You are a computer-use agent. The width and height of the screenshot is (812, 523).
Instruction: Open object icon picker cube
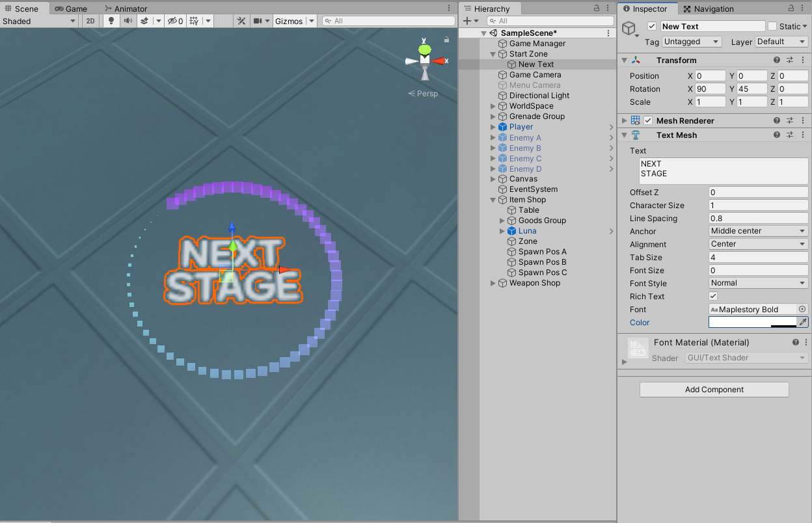coord(629,28)
